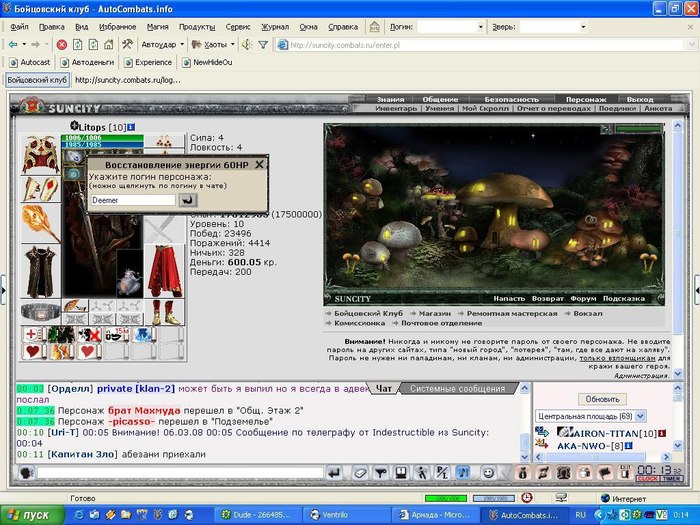Click the browser home icon
Screen dimensions: 700x525
(x=109, y=45)
